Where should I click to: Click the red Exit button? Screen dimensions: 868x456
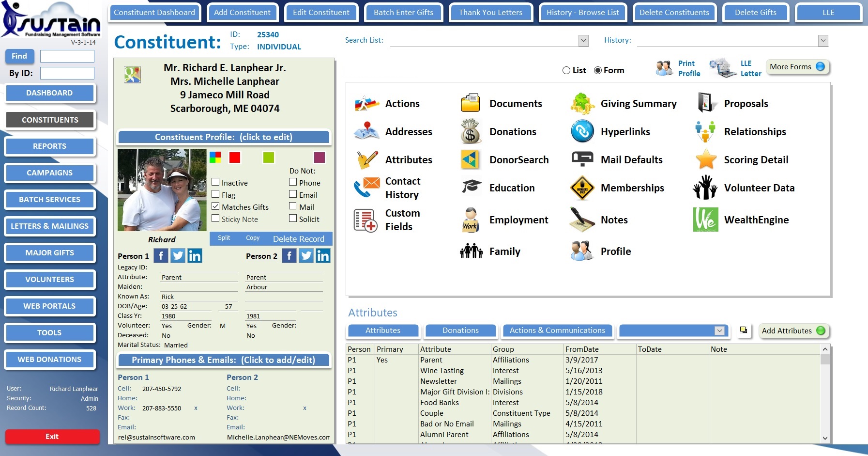click(x=52, y=437)
